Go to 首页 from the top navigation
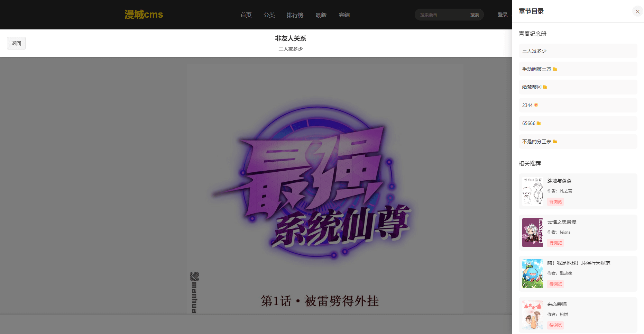 (246, 15)
